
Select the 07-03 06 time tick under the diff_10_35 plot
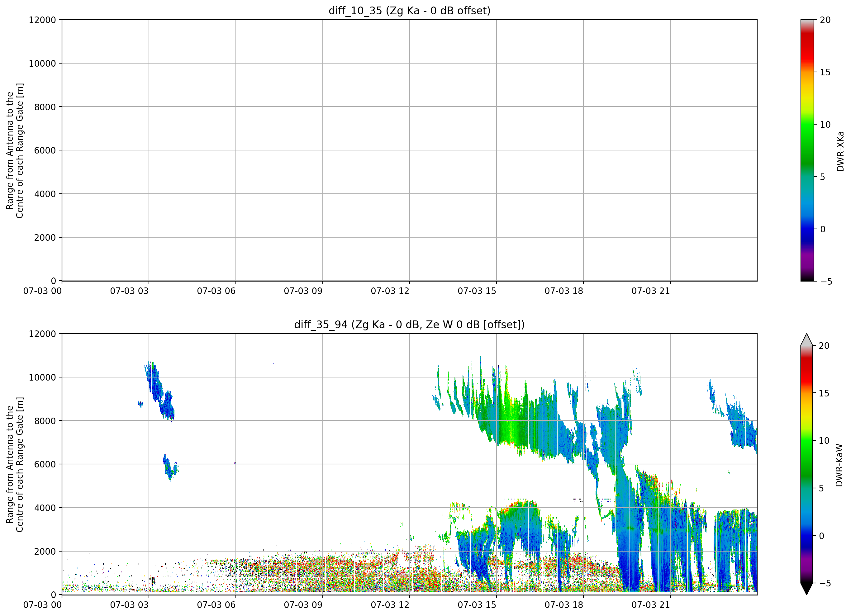coord(216,291)
